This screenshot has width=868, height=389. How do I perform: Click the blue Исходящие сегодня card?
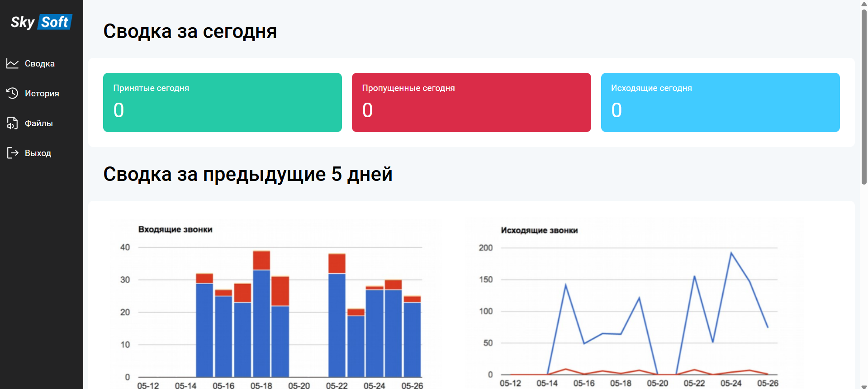721,102
